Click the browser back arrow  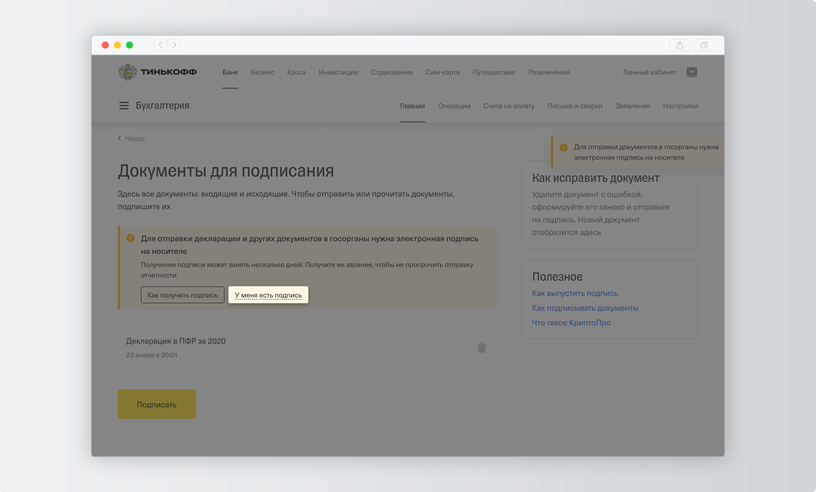point(160,45)
